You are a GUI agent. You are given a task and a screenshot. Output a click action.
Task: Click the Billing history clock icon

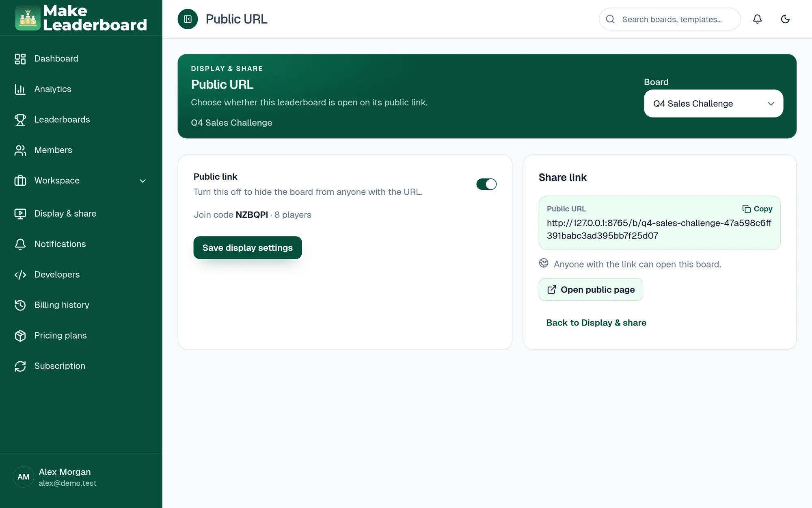20,305
